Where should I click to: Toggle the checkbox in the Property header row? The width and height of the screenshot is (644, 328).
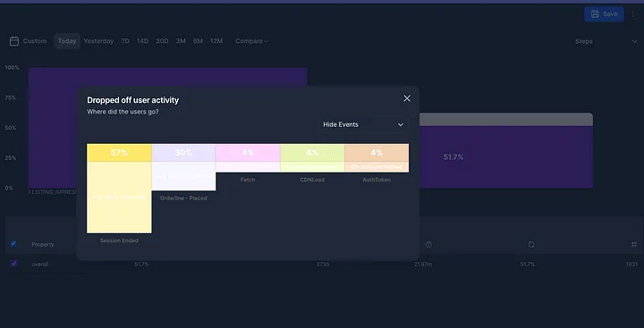pyautogui.click(x=13, y=244)
